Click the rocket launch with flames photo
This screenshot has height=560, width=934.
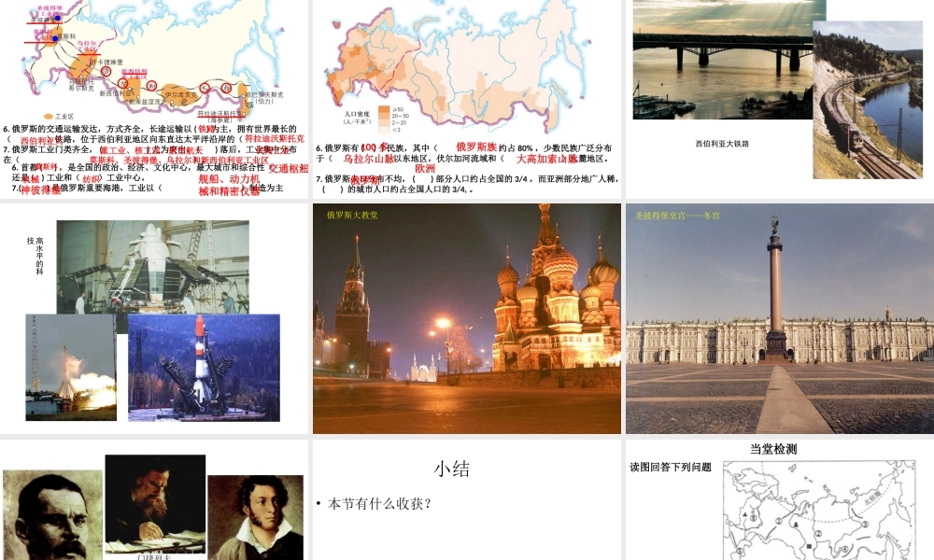(x=71, y=367)
